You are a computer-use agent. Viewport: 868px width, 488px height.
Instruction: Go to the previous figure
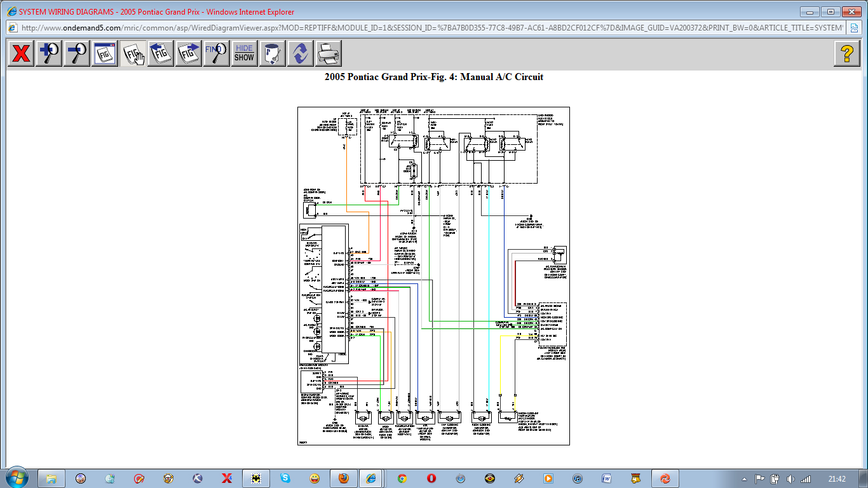tap(161, 53)
